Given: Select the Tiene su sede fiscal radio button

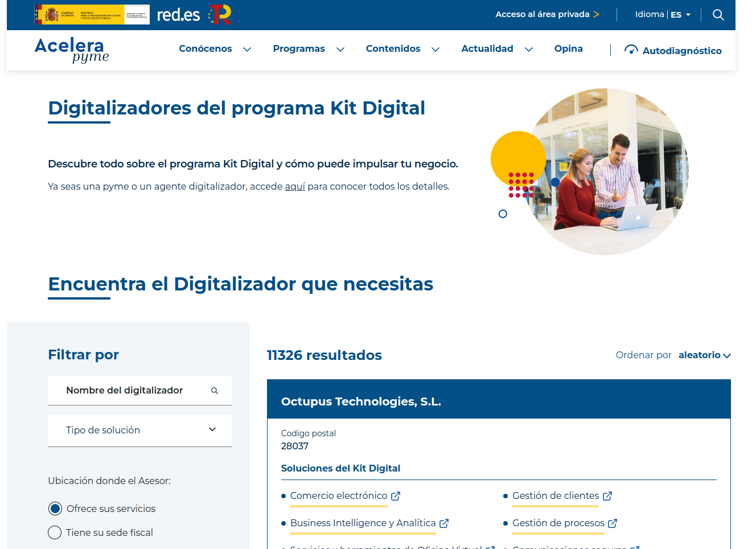Looking at the screenshot, I should (x=55, y=532).
